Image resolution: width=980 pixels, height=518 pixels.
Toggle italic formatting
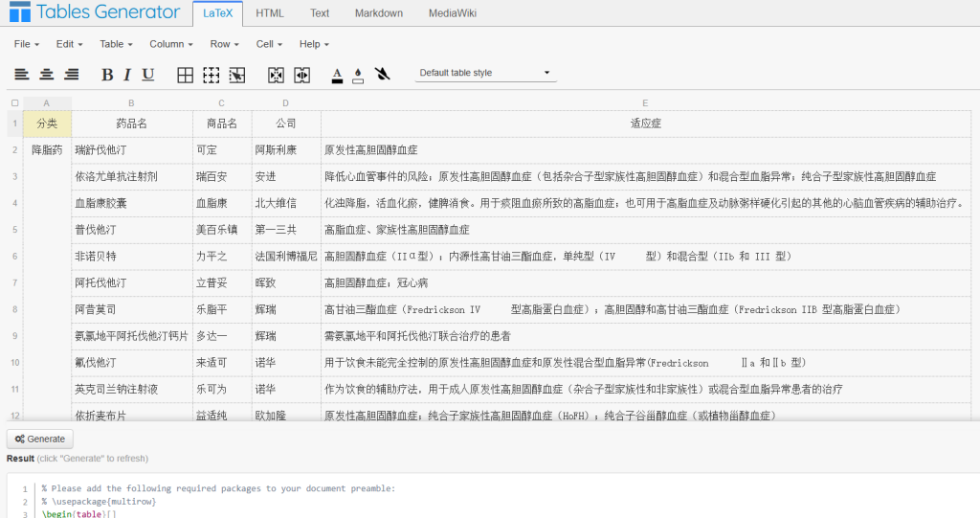(127, 75)
